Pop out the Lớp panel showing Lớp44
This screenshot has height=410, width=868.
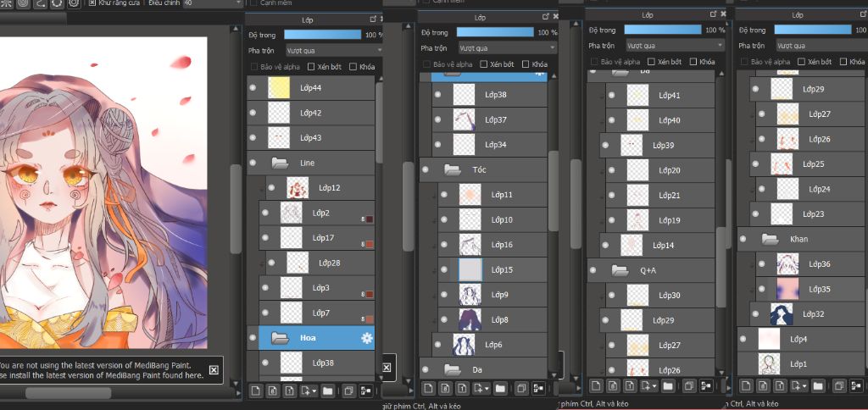click(x=373, y=19)
